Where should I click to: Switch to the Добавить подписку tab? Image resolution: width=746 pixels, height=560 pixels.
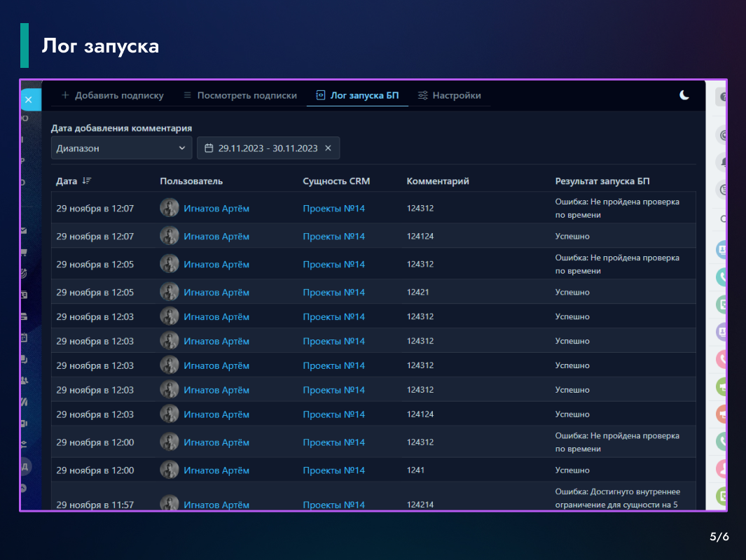tap(113, 96)
